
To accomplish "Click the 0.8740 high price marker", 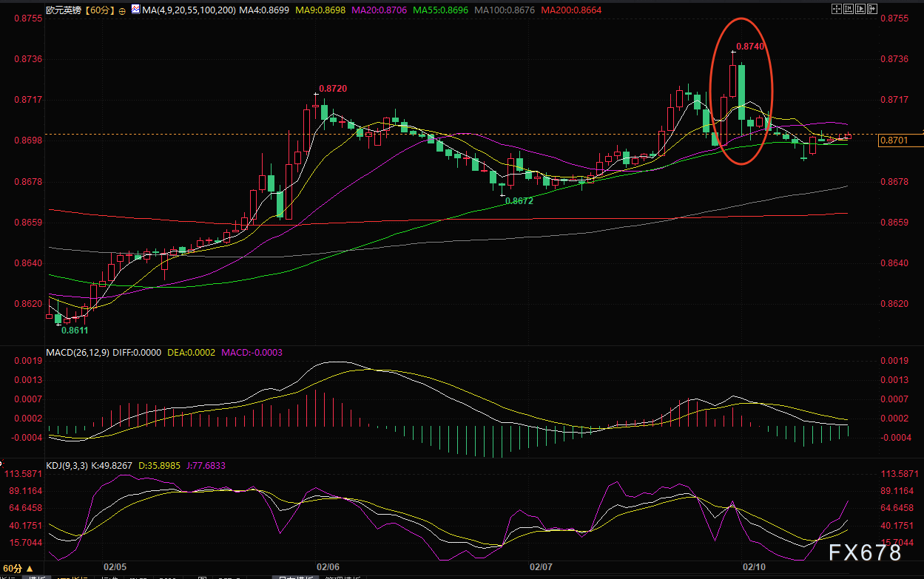I will (x=750, y=46).
